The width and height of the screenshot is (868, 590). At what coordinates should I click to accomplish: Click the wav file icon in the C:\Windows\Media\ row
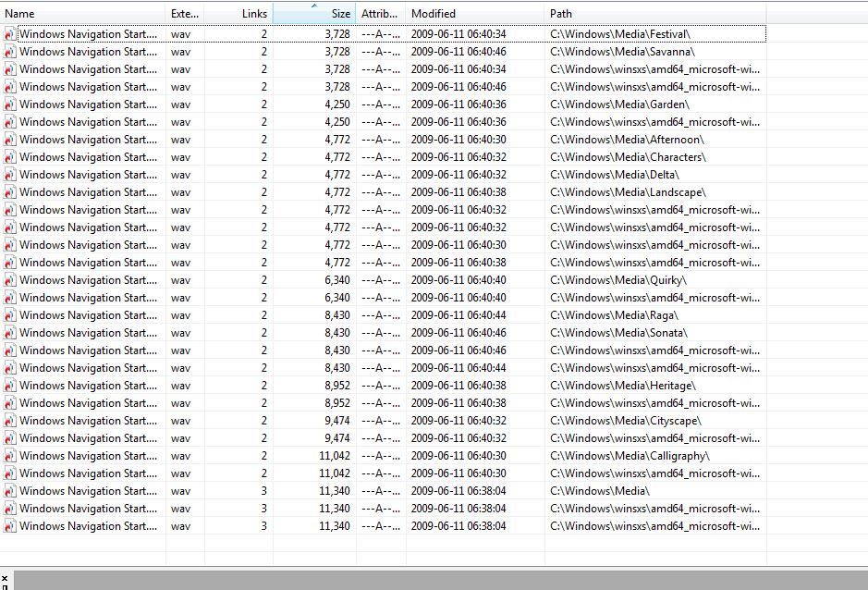9,491
